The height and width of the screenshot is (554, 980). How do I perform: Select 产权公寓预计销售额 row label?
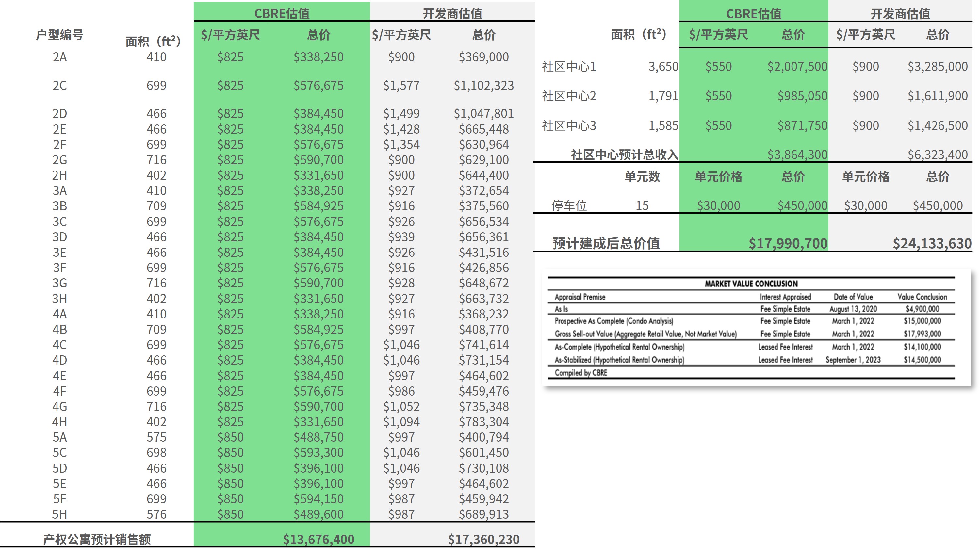pos(97,539)
